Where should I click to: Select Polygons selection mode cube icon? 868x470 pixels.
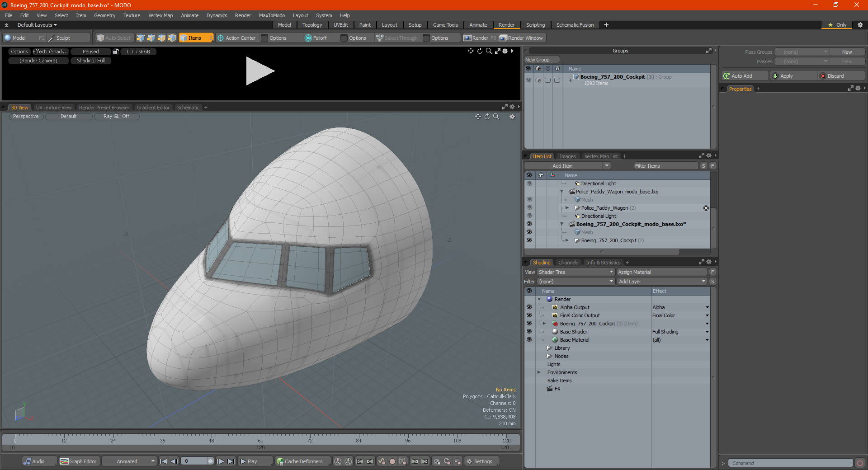[x=161, y=38]
